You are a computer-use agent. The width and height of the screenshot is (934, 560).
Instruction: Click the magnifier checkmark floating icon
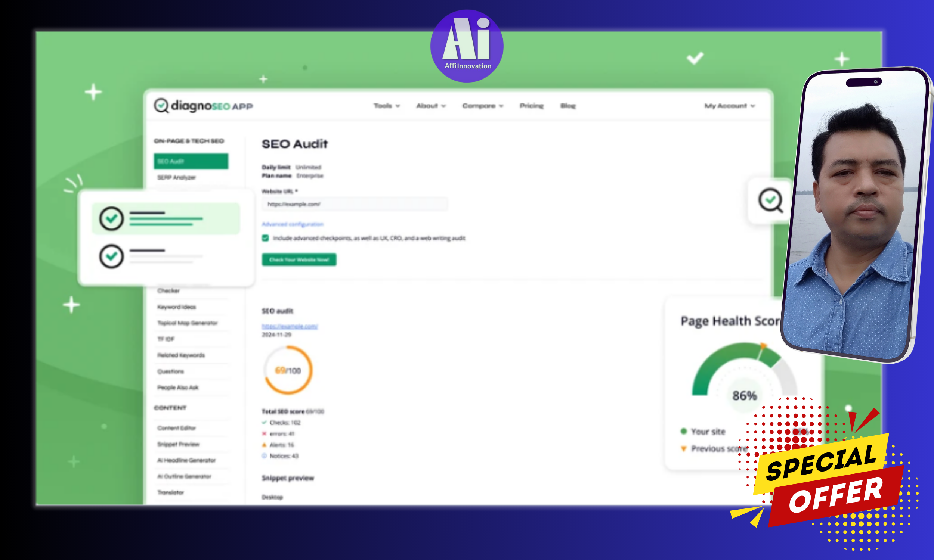click(770, 200)
